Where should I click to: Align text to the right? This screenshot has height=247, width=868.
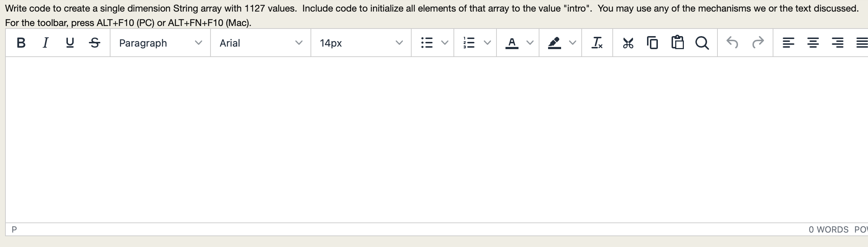point(837,43)
